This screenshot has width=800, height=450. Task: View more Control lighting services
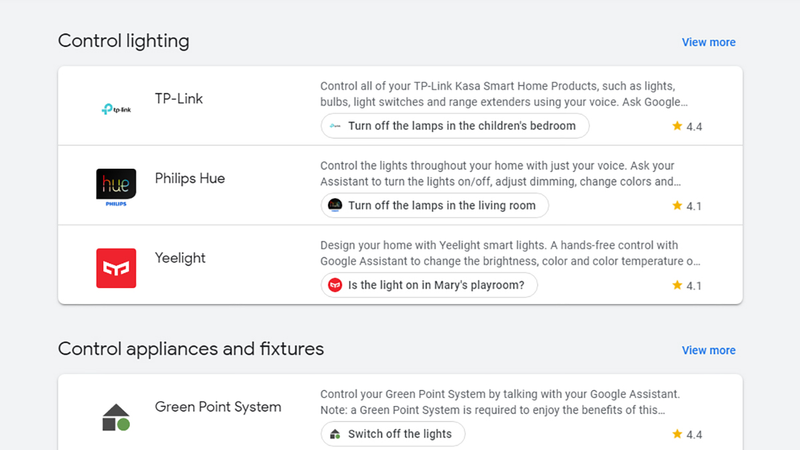click(x=709, y=42)
